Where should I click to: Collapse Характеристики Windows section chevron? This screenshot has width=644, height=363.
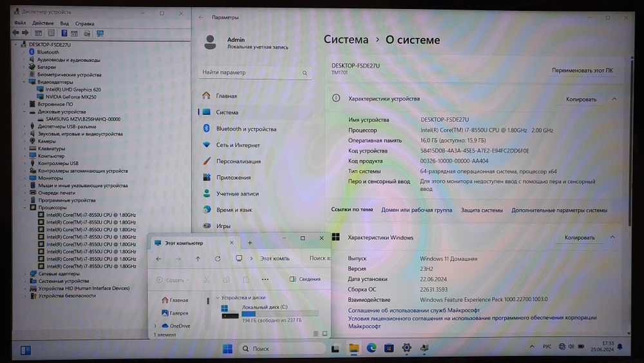[x=612, y=237]
